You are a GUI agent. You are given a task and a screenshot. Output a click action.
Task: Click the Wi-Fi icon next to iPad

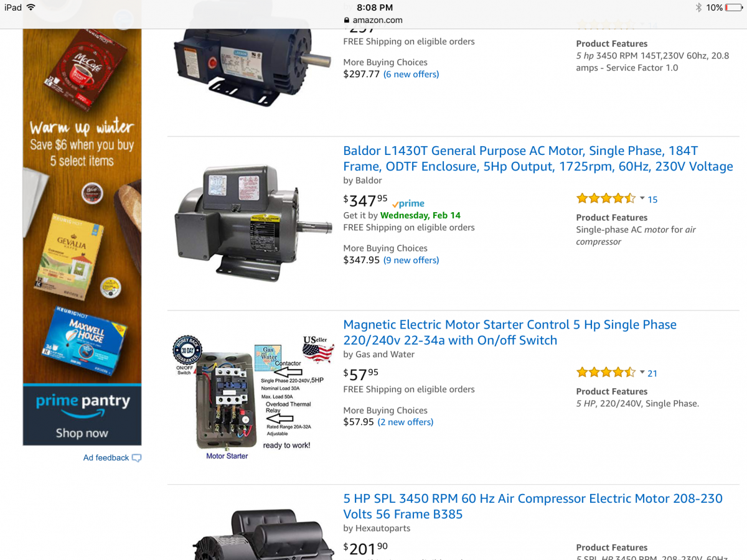coord(31,7)
